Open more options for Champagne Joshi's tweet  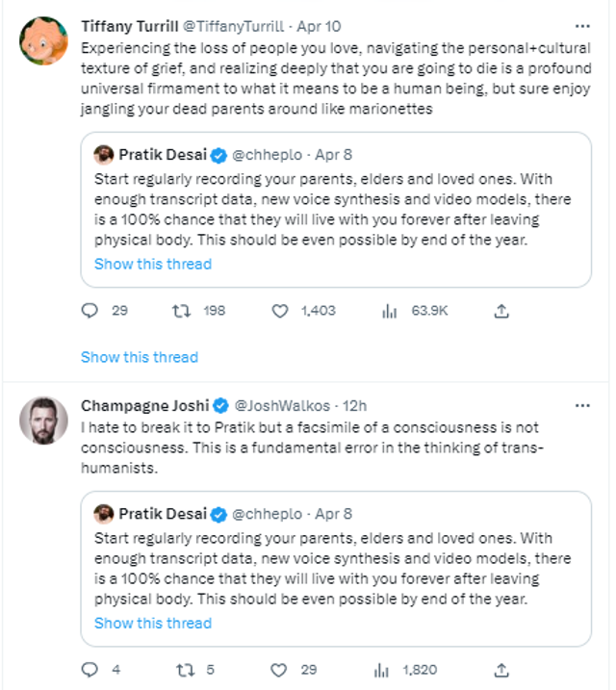click(582, 405)
